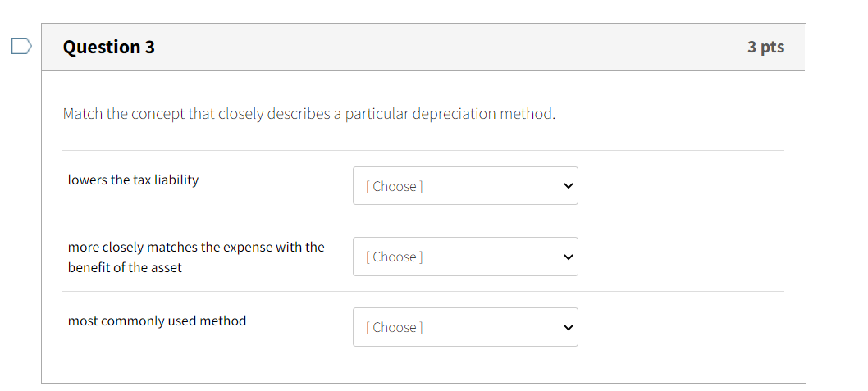Open dropdown for 'most commonly used method'
The height and width of the screenshot is (391, 868).
click(x=465, y=327)
